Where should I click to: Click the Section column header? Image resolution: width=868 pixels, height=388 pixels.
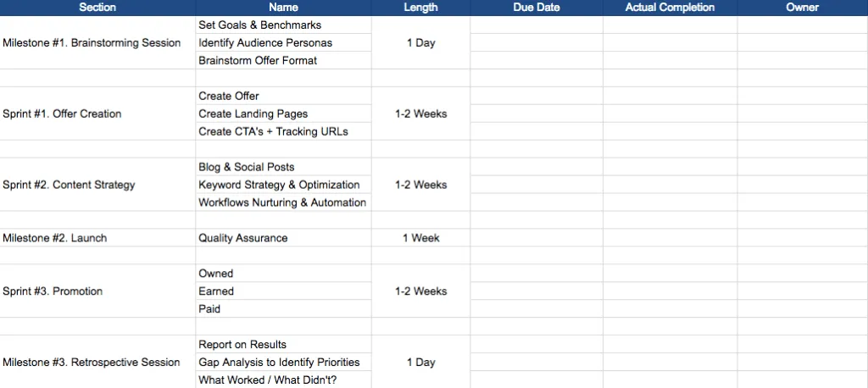97,8
